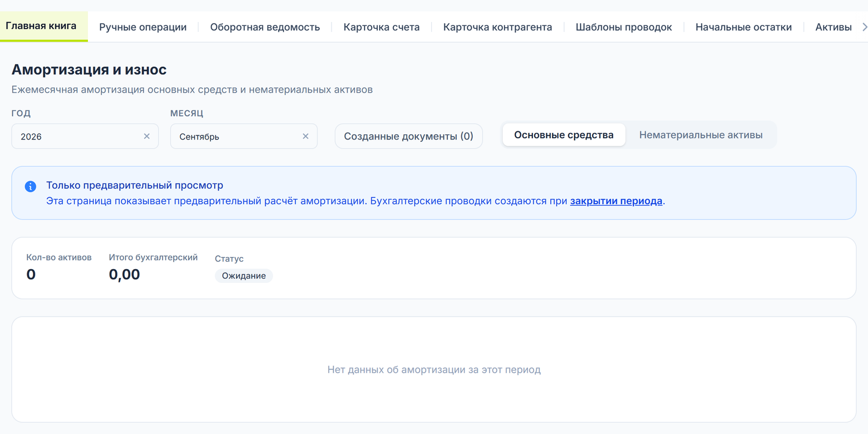This screenshot has height=434, width=868.
Task: Click the Нет данных об амортизации message
Action: 434,369
